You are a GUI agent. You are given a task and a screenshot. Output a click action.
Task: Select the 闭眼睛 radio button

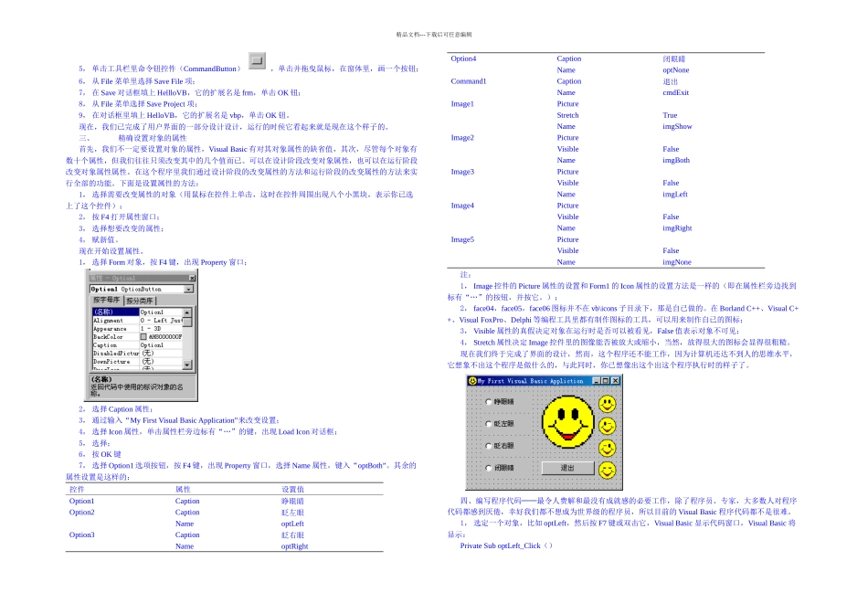488,468
